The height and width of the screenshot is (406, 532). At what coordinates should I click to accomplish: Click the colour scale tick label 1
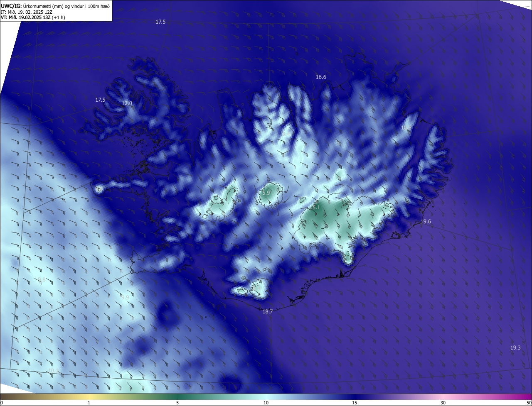click(x=89, y=403)
